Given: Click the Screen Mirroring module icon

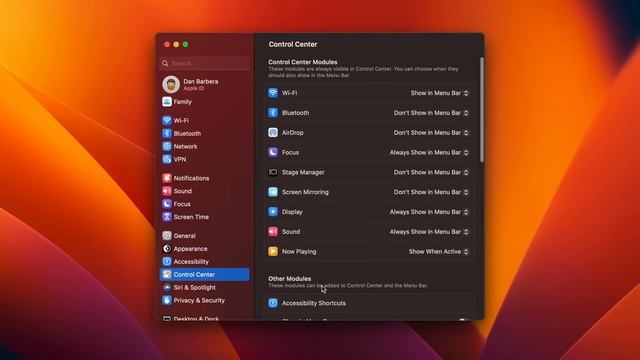Looking at the screenshot, I should [x=273, y=192].
